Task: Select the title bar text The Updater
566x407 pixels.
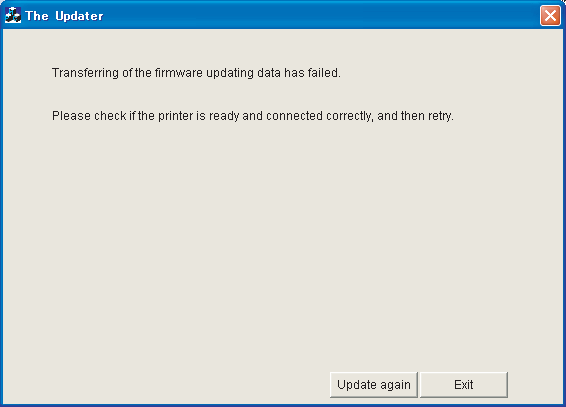Action: click(64, 16)
